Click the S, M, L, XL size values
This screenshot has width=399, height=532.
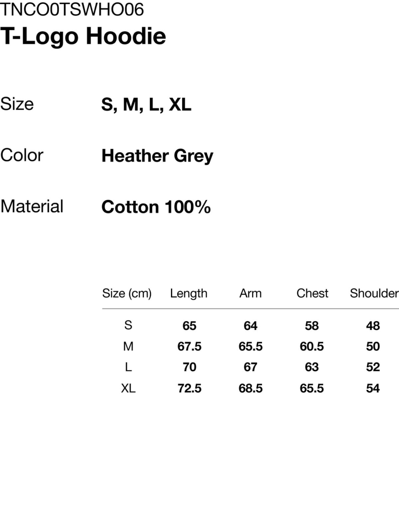click(x=146, y=105)
